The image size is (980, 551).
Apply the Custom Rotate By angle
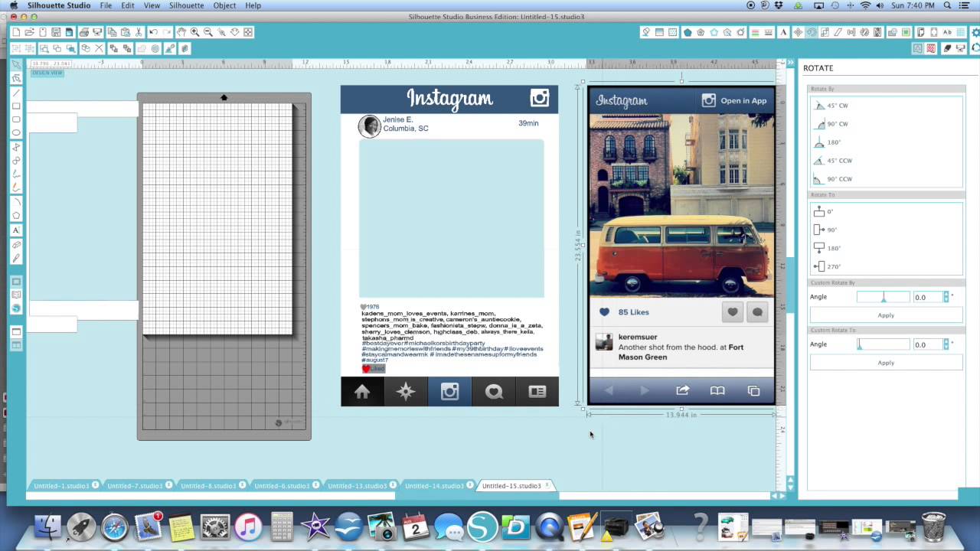tap(886, 315)
